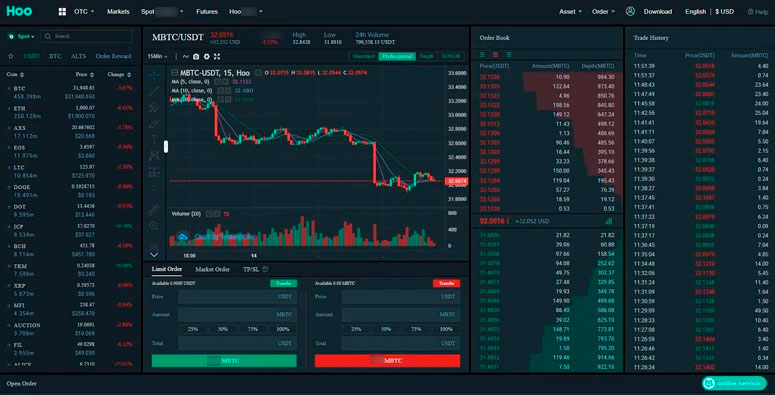Click the green buy MBTC button
The height and width of the screenshot is (395, 775).
point(224,361)
